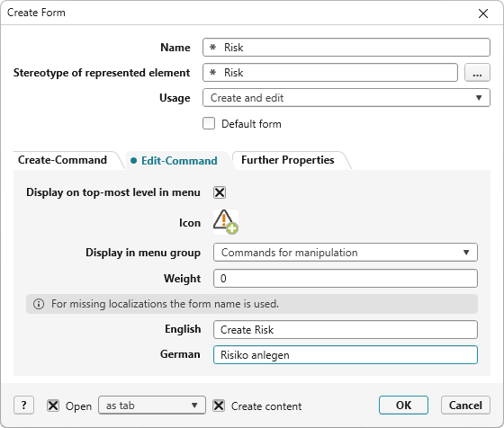This screenshot has height=428, width=504.
Task: Click the German label field
Action: 346,355
